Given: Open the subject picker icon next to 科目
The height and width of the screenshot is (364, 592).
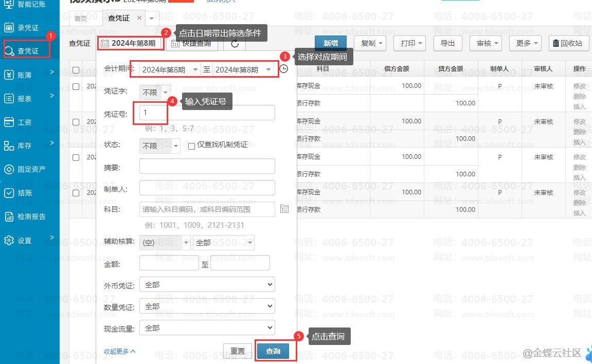Looking at the screenshot, I should (284, 209).
